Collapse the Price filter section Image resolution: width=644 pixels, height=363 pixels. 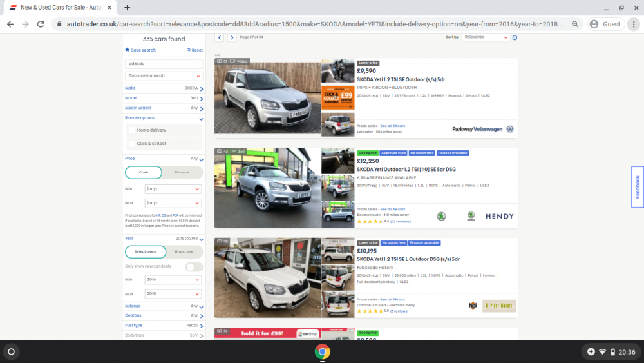[164, 159]
